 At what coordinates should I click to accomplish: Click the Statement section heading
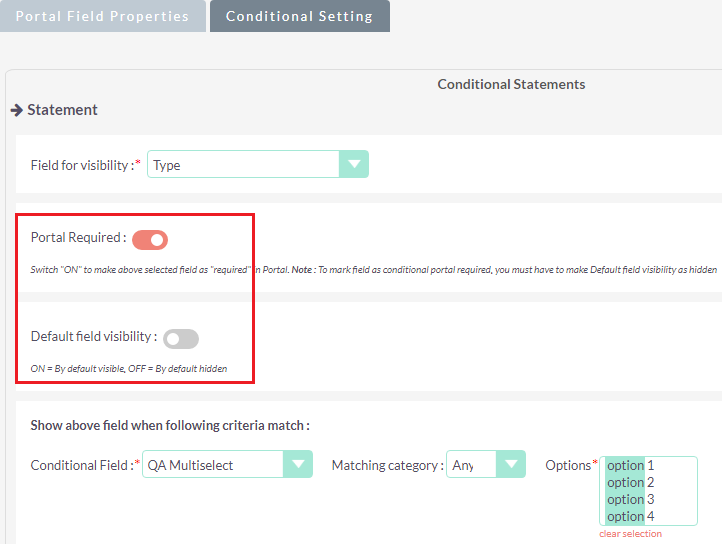pyautogui.click(x=62, y=110)
